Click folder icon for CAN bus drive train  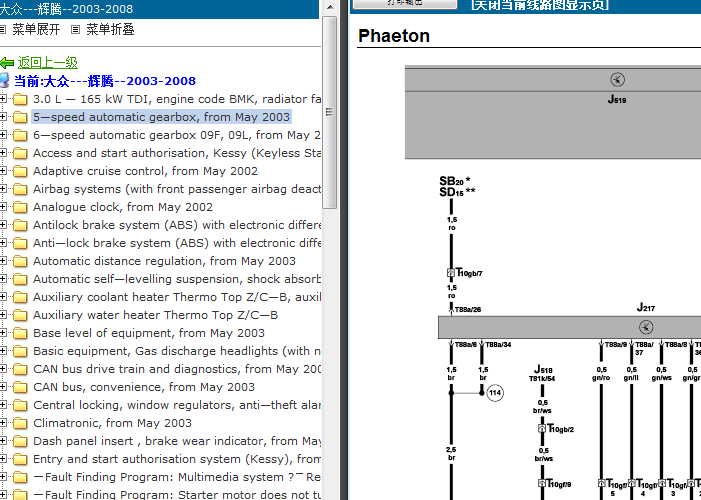(x=20, y=369)
